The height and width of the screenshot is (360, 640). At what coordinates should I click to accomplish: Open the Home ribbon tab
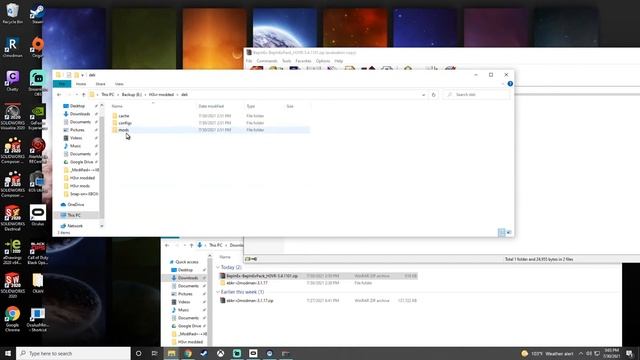point(81,84)
